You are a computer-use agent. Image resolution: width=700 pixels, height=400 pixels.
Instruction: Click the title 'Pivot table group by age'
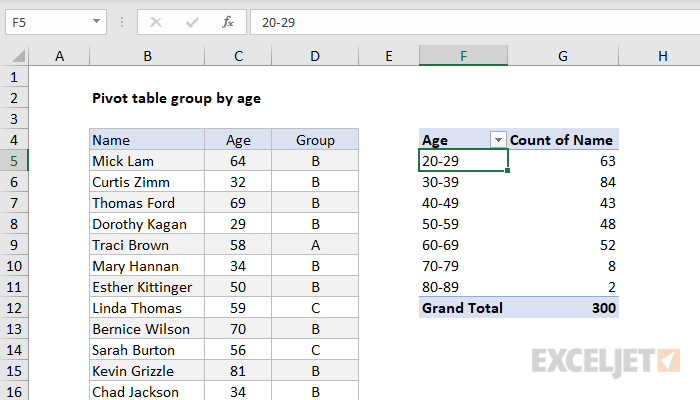click(176, 98)
